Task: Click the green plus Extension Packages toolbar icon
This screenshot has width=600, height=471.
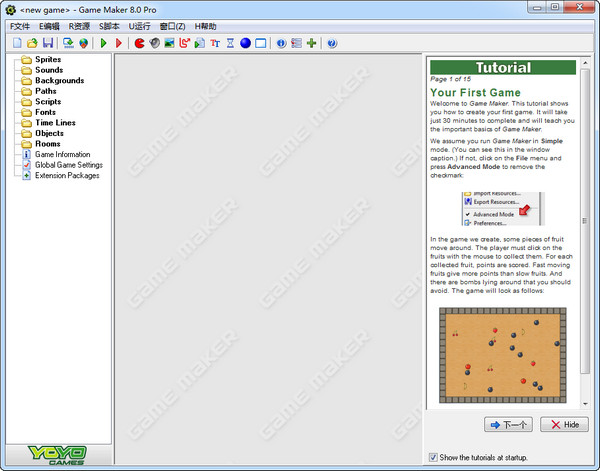Action: click(x=311, y=43)
